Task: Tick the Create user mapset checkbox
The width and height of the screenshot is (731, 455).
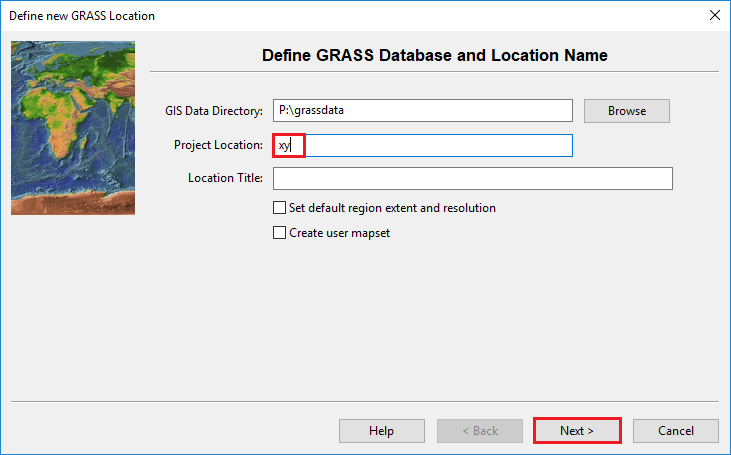Action: 279,233
